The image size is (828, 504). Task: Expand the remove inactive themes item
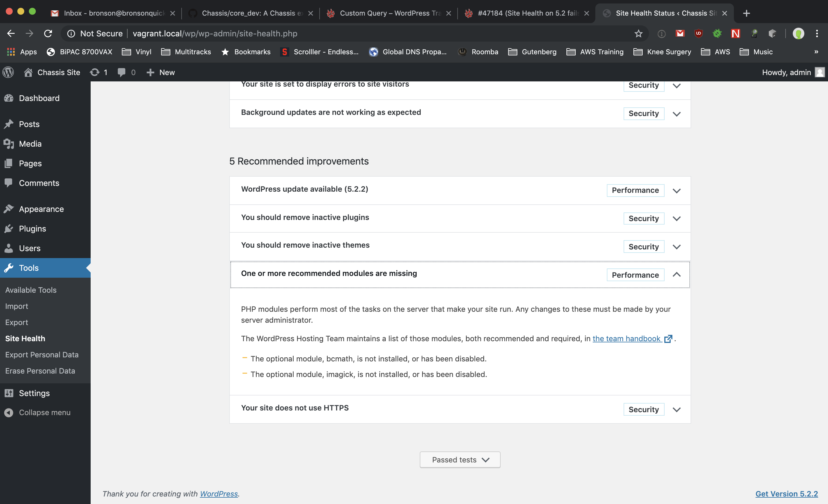tap(676, 247)
